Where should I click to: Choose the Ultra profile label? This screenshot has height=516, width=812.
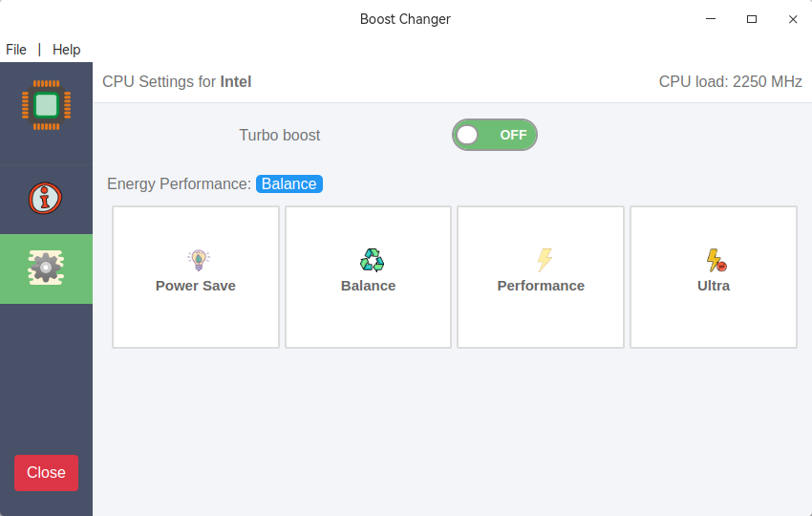coord(714,286)
